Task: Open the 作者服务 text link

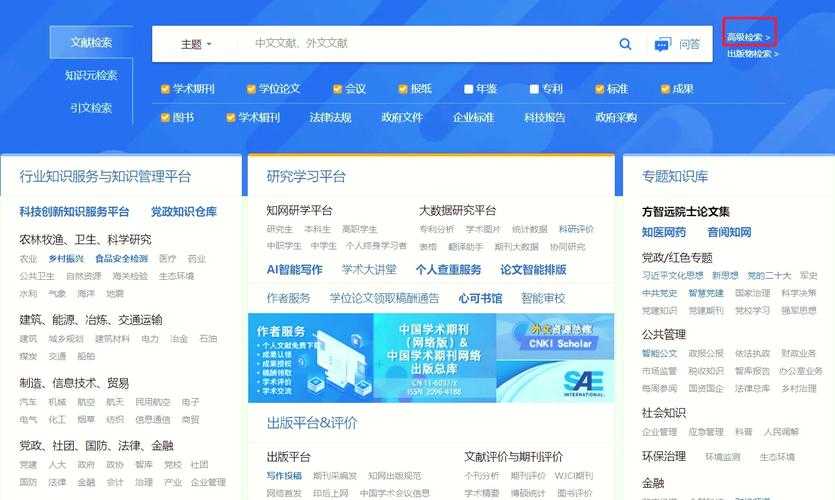Action: coord(288,298)
